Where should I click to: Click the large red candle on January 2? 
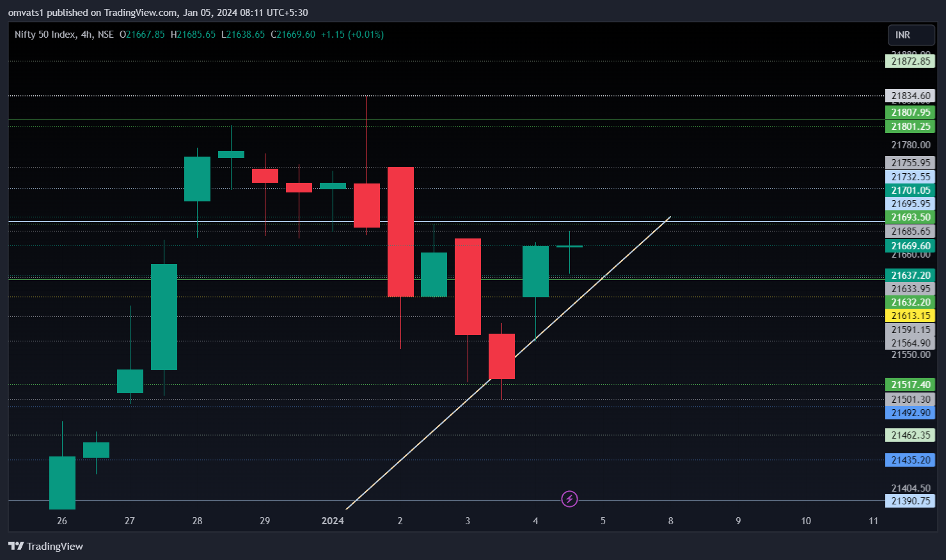(400, 231)
